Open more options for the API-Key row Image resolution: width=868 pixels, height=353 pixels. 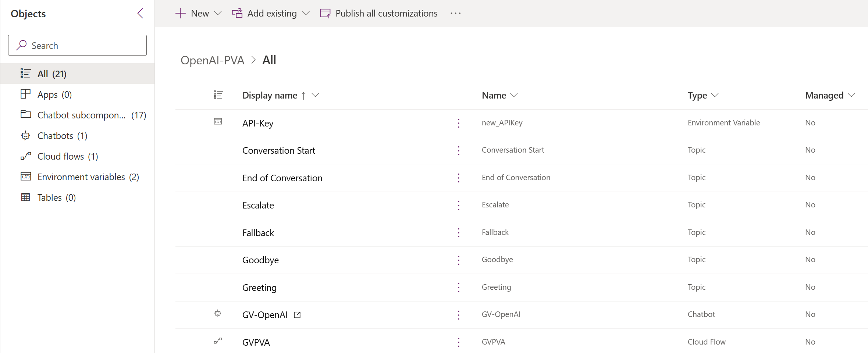[458, 123]
